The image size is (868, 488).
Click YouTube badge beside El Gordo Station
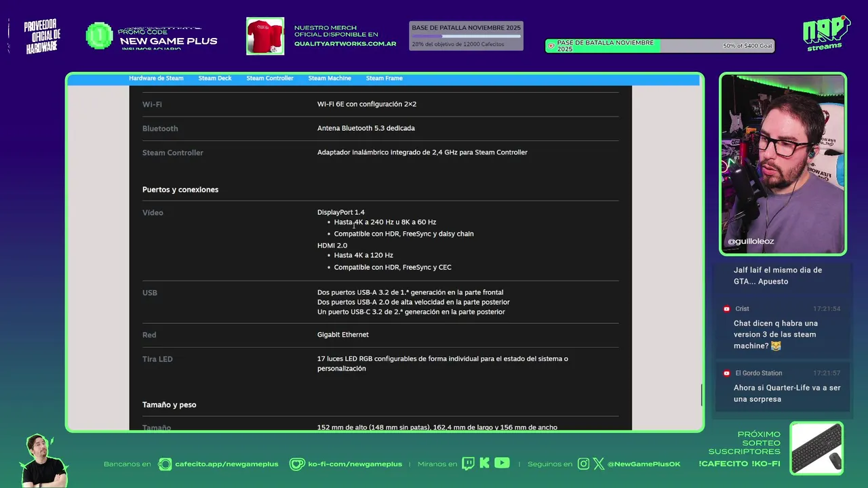(x=726, y=373)
